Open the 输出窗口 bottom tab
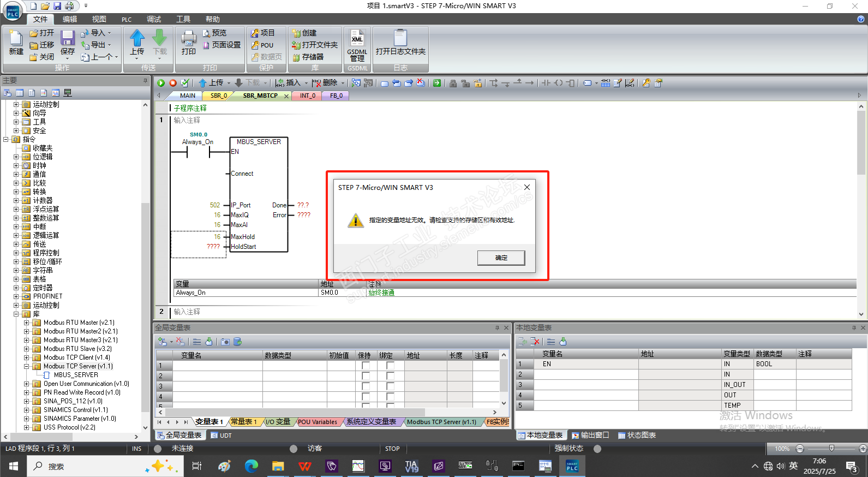868x477 pixels. pyautogui.click(x=590, y=435)
